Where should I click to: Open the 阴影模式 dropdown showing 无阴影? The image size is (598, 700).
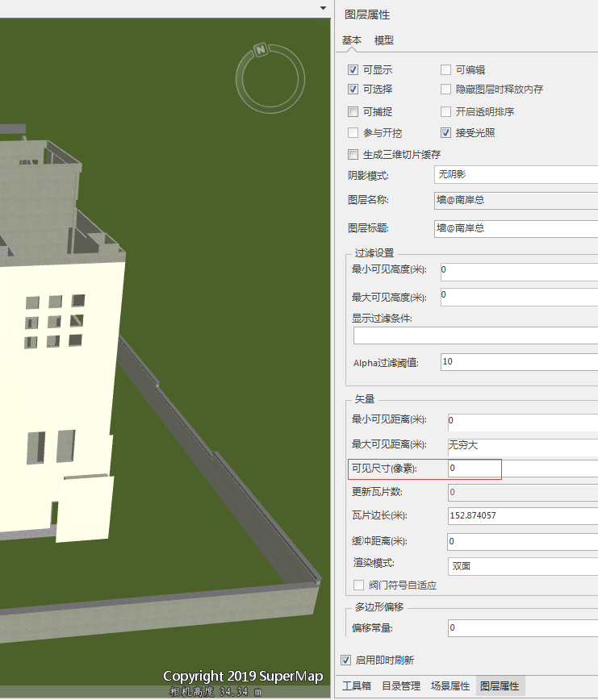pos(516,174)
